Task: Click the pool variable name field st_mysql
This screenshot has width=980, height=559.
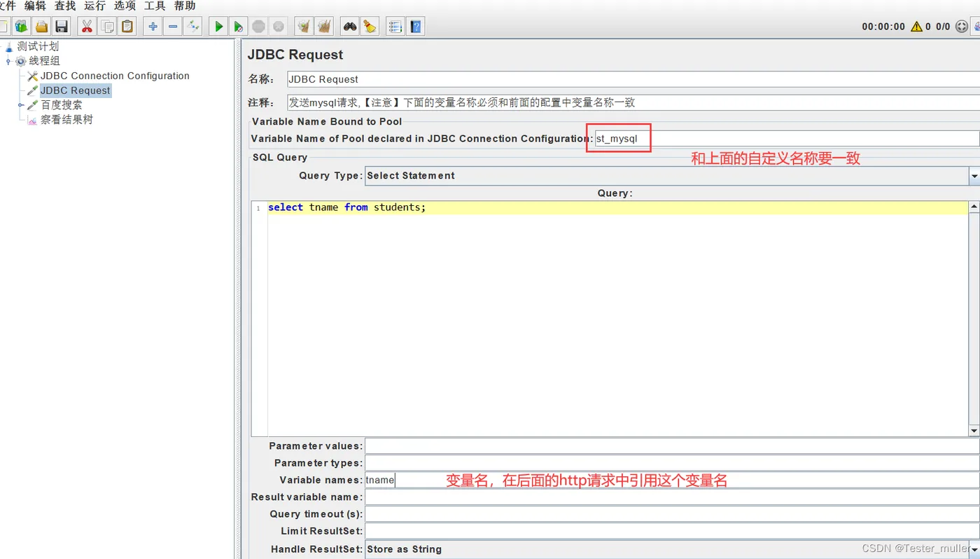Action: (x=787, y=139)
